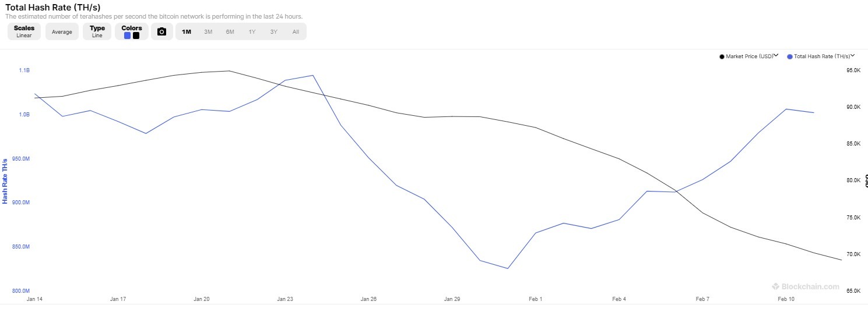868x312 pixels.
Task: Toggle the Average setting
Action: [62, 32]
